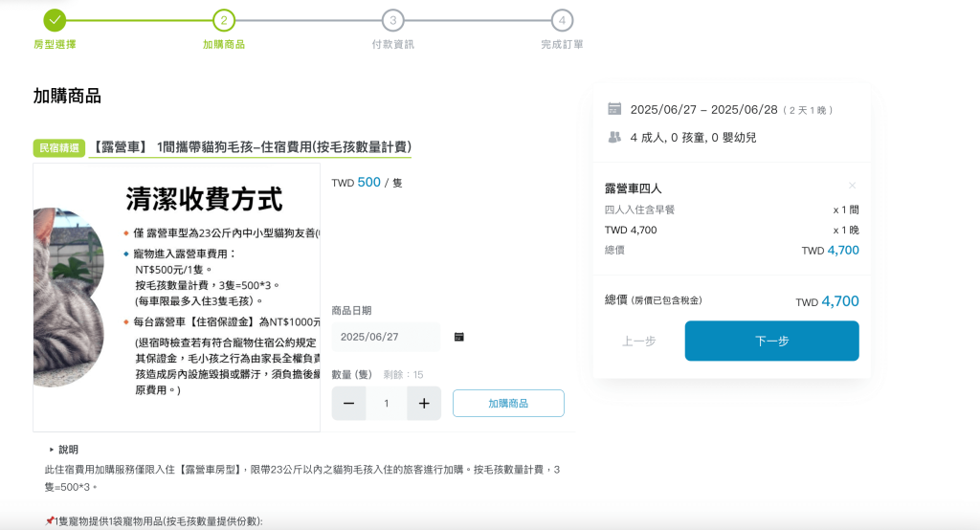Select the 付款資訊 step label

pyautogui.click(x=392, y=44)
